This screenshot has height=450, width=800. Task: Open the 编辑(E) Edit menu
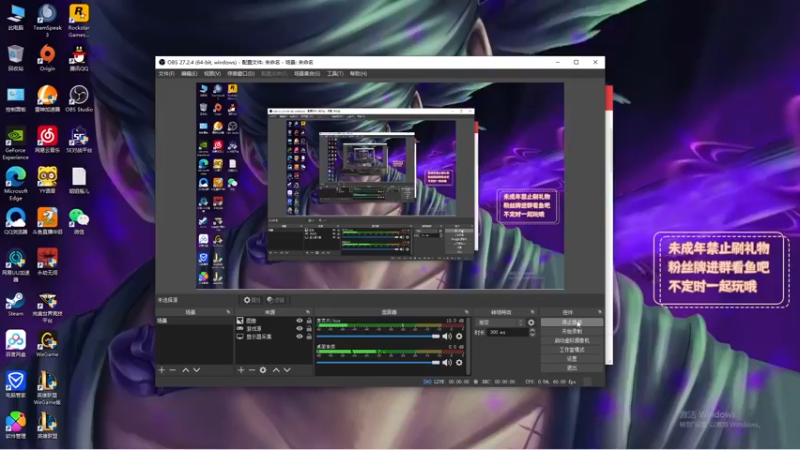[x=189, y=73]
